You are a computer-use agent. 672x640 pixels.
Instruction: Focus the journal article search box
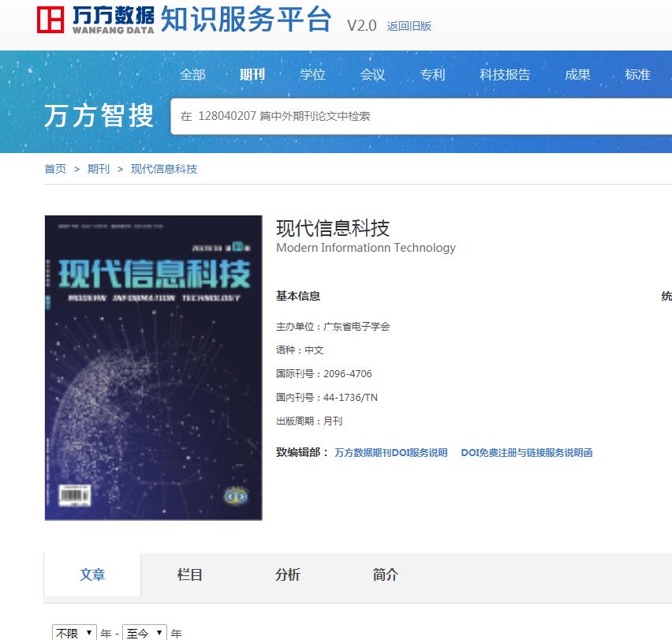[421, 116]
